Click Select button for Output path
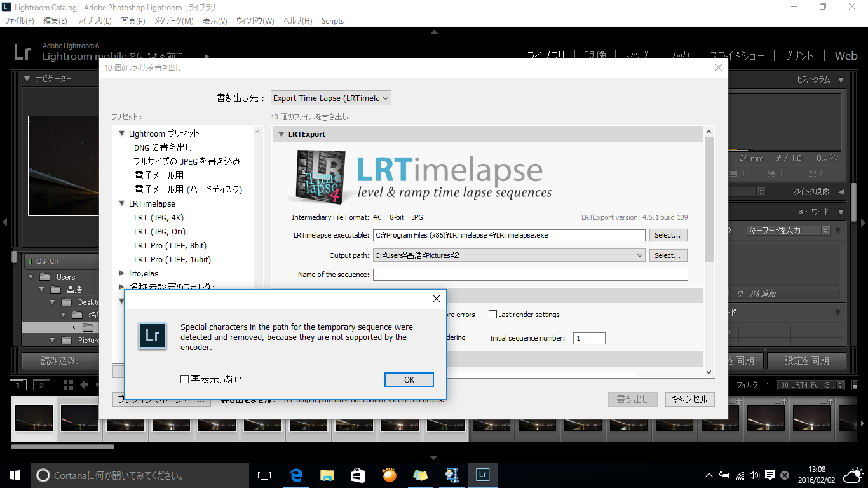868x488 pixels. [x=668, y=255]
